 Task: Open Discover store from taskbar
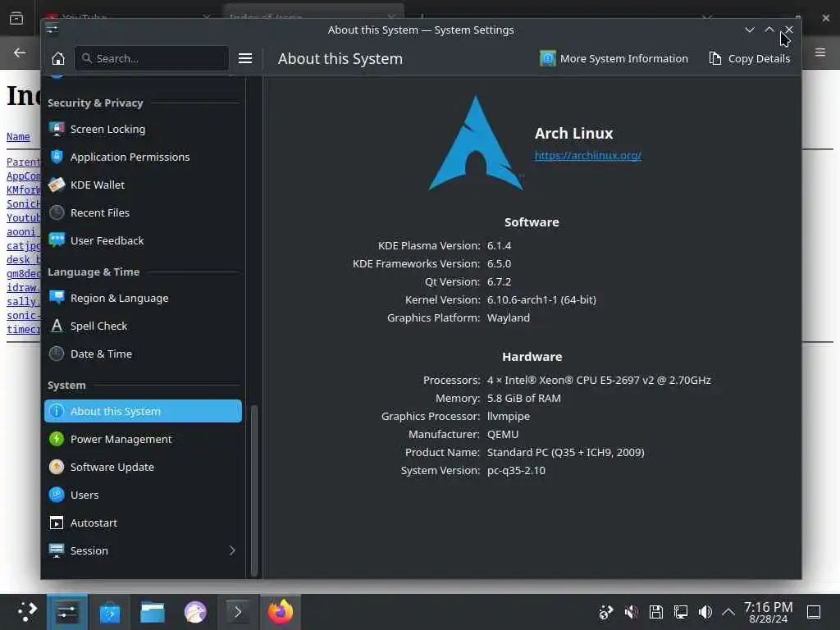(x=110, y=612)
